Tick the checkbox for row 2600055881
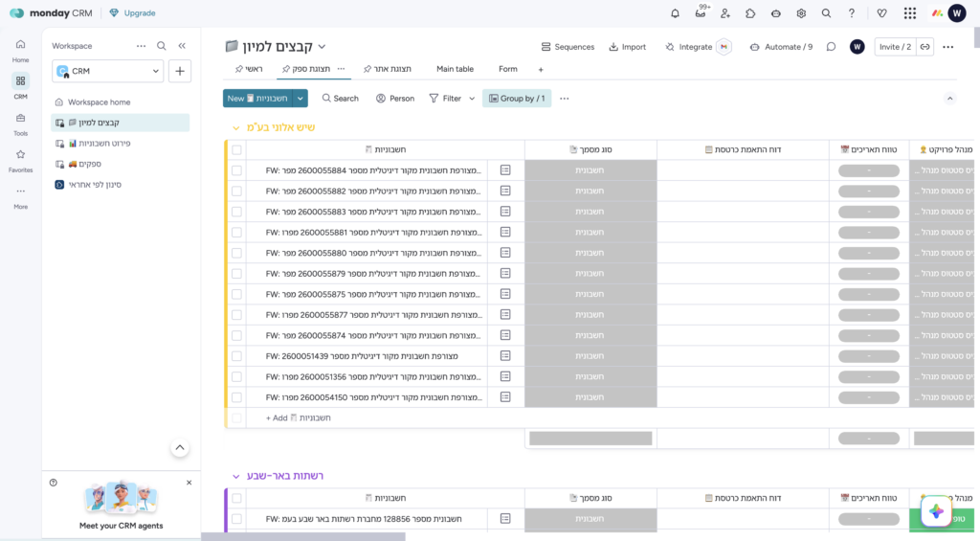The image size is (980, 541). pos(237,232)
